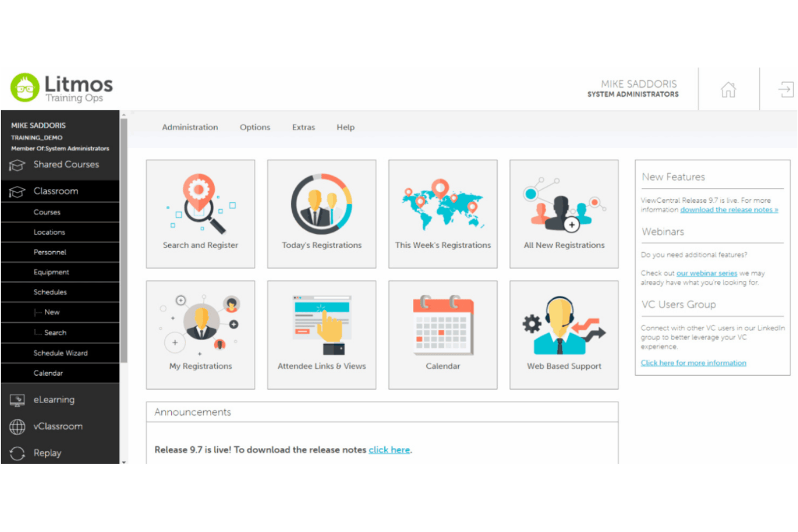Click the Classroom graduation cap icon
798x532 pixels.
coord(17,191)
